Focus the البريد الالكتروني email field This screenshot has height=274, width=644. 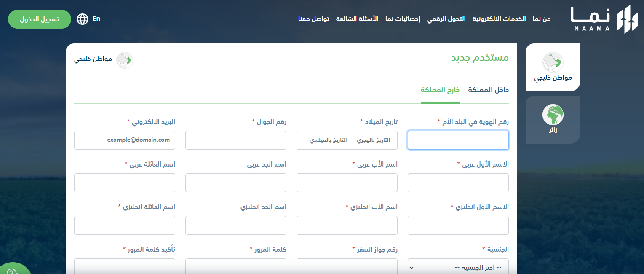pos(125,140)
